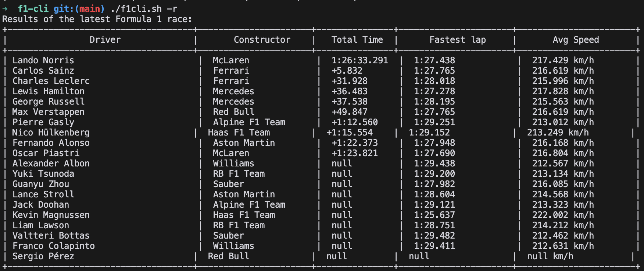Screen dimensions: 644x271
Task: Click the ./f1cli.sh -r command text
Action: (x=144, y=8)
